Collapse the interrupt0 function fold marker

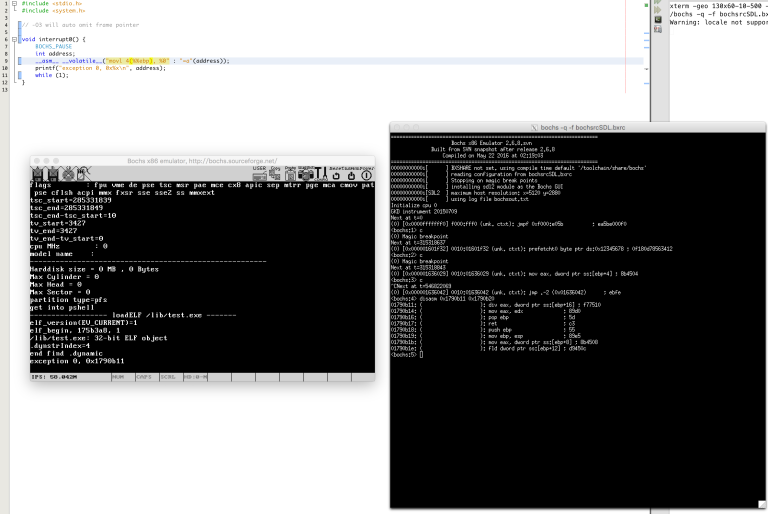14,39
